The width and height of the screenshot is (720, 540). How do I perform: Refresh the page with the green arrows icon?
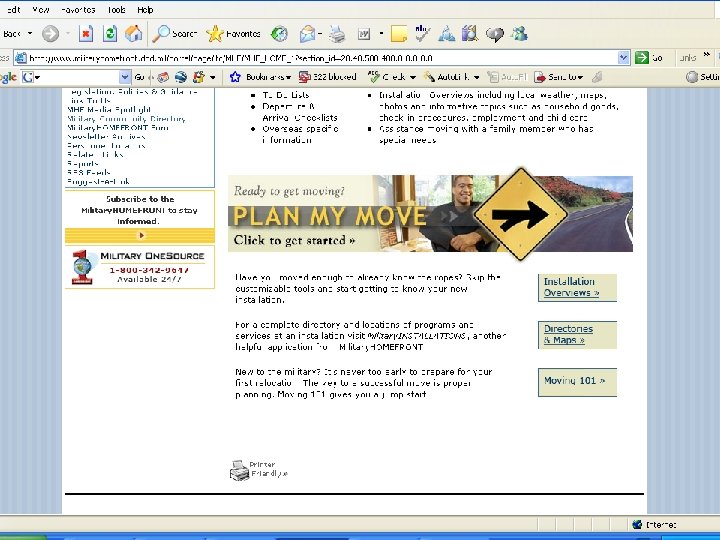click(x=110, y=34)
